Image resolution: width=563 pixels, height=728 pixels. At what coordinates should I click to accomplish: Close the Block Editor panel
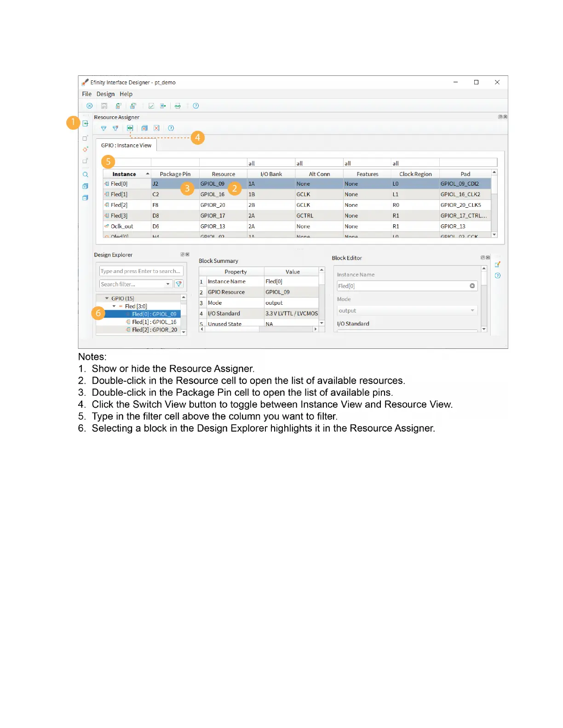488,257
